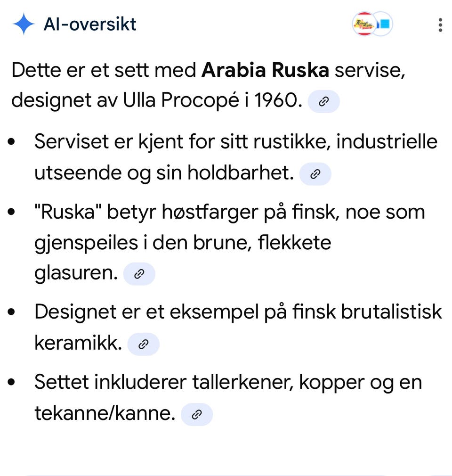Click the bold "Arabia Ruska" text
The image size is (452, 476).
click(266, 70)
